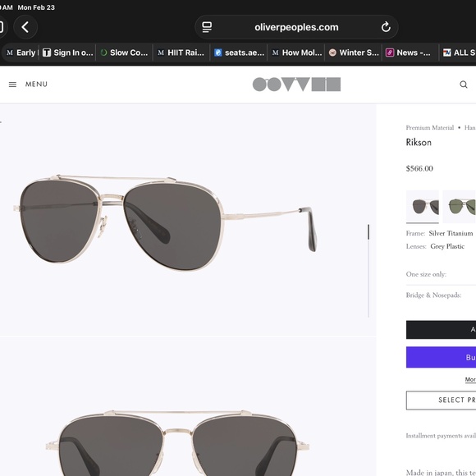Open the 'Sign In o...' bookmark
Viewport: 476px width, 476px height.
pos(67,53)
